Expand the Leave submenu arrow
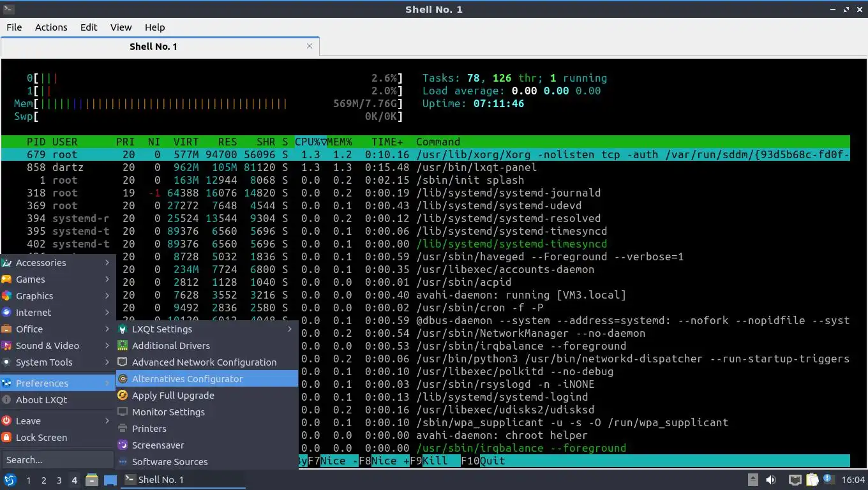This screenshot has height=490, width=868. click(x=107, y=421)
